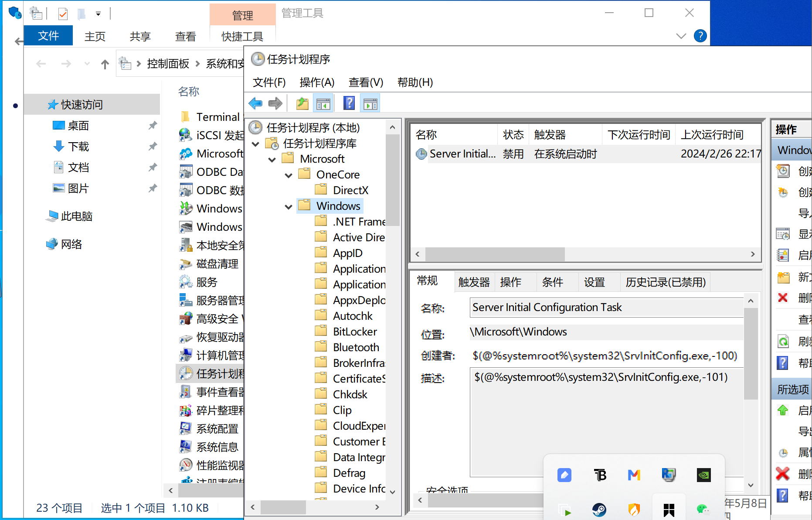Open 服务 item in the Explorer file list

207,282
